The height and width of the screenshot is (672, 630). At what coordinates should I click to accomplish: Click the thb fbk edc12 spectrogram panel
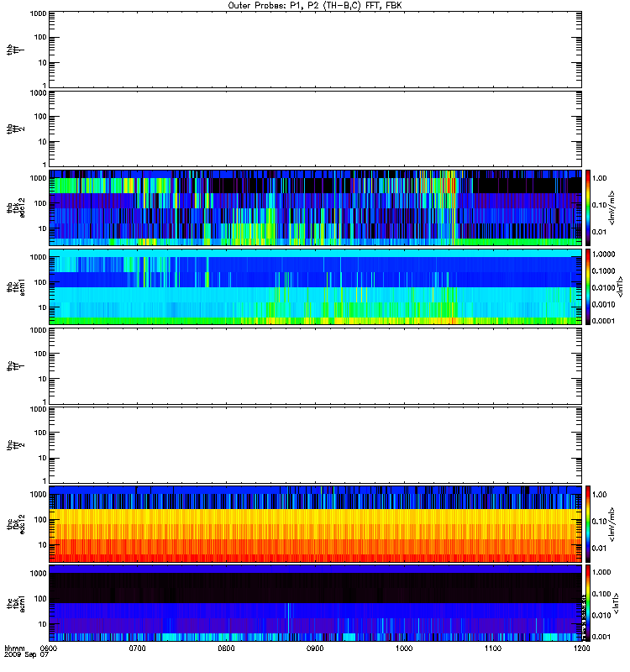coord(315,207)
